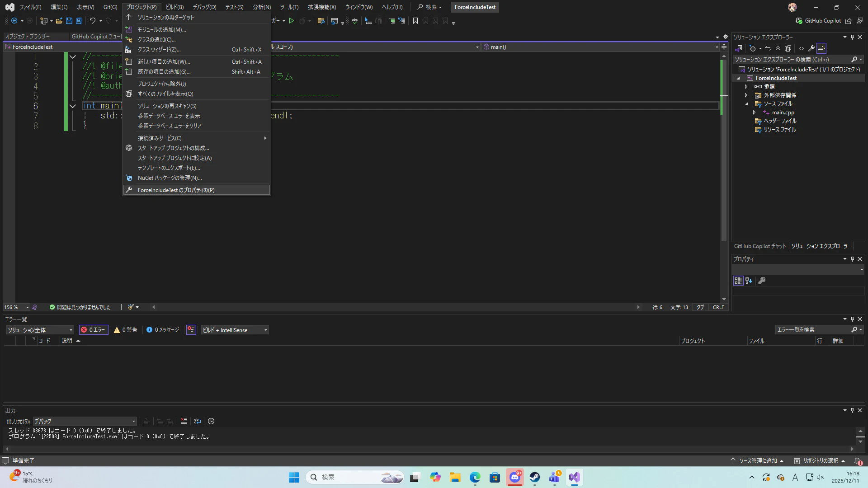
Task: Click the Open File folder icon
Action: pyautogui.click(x=59, y=21)
